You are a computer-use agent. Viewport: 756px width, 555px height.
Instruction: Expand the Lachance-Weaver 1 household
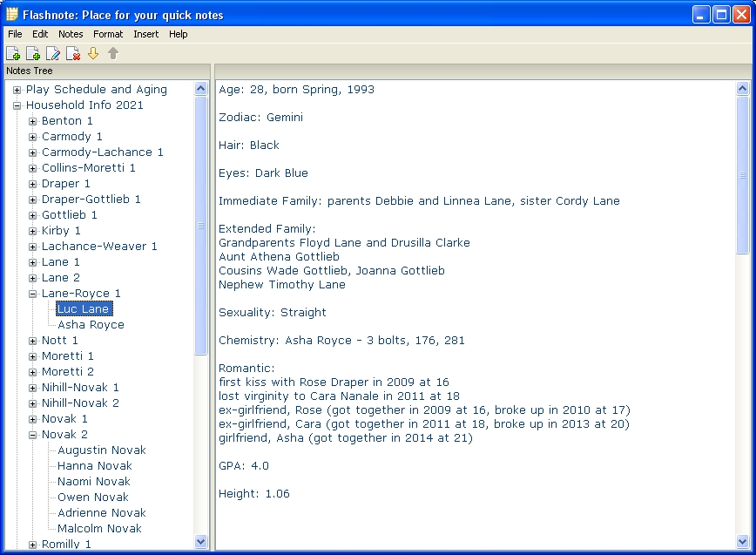pyautogui.click(x=32, y=247)
